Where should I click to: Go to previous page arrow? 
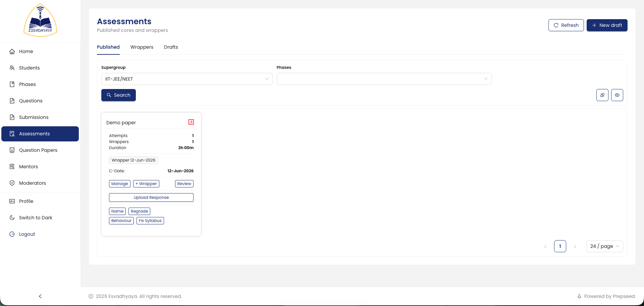pyautogui.click(x=545, y=247)
